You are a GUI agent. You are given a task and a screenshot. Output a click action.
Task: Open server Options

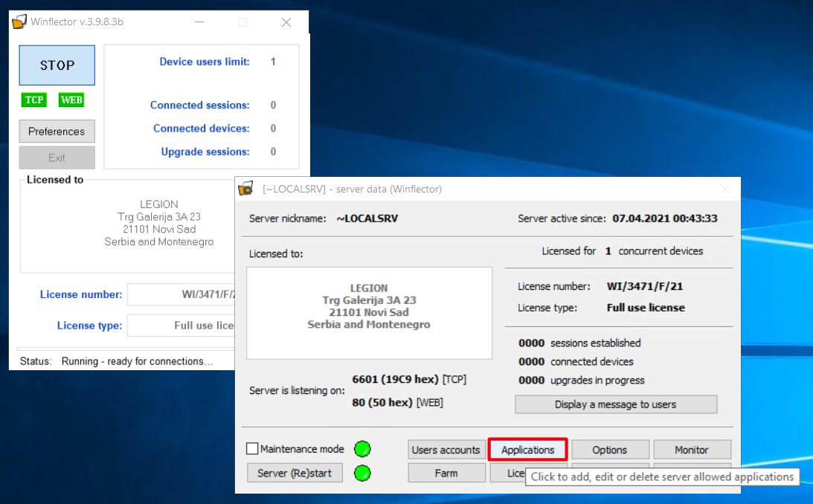coord(609,450)
